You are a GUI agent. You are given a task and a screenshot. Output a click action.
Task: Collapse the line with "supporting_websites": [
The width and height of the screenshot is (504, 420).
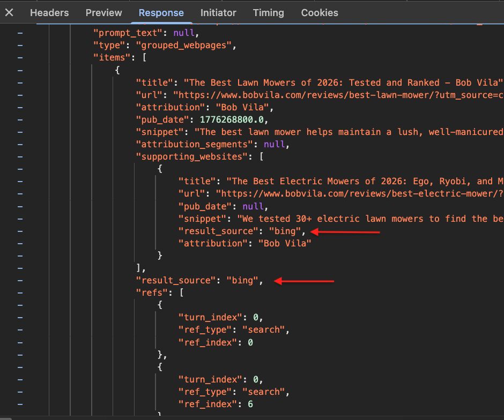20,157
